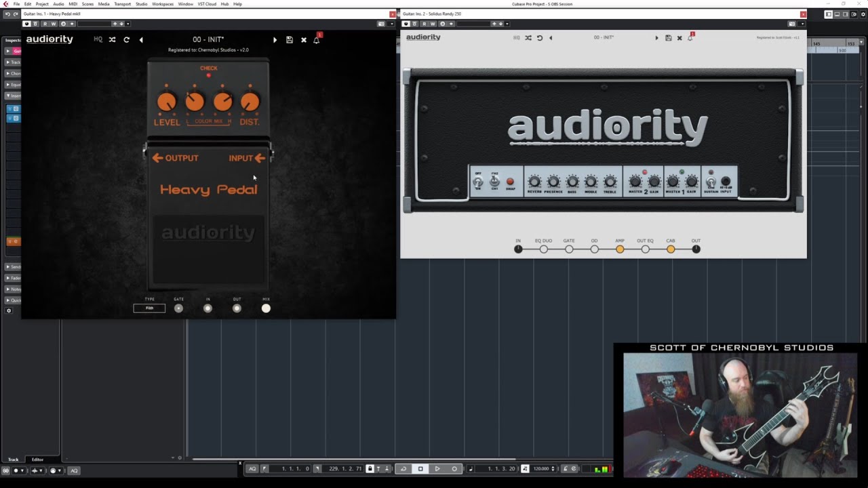Open the Workspaces menu
Image resolution: width=868 pixels, height=488 pixels.
[x=163, y=4]
